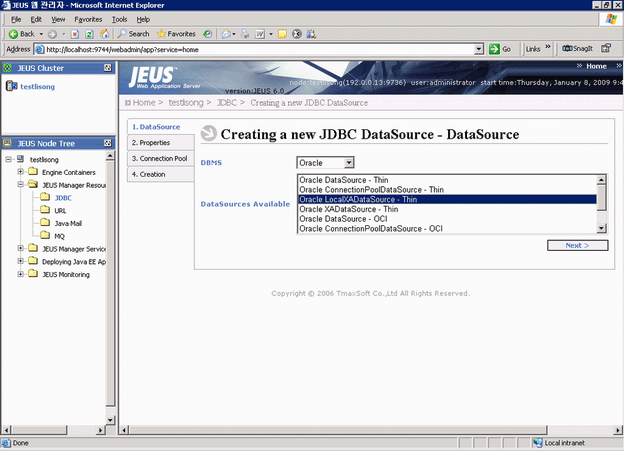Collapse the testlisong root tree node
The image size is (624, 451).
pyautogui.click(x=8, y=159)
